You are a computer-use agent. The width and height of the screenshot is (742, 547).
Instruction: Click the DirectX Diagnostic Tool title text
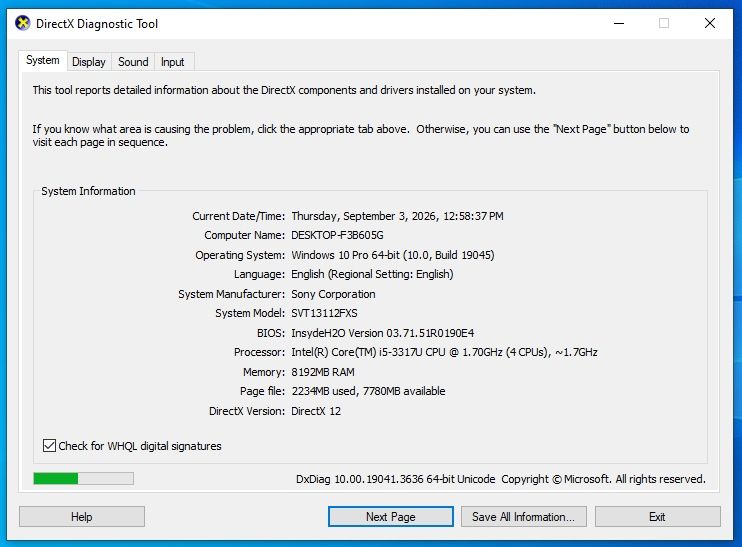click(97, 24)
